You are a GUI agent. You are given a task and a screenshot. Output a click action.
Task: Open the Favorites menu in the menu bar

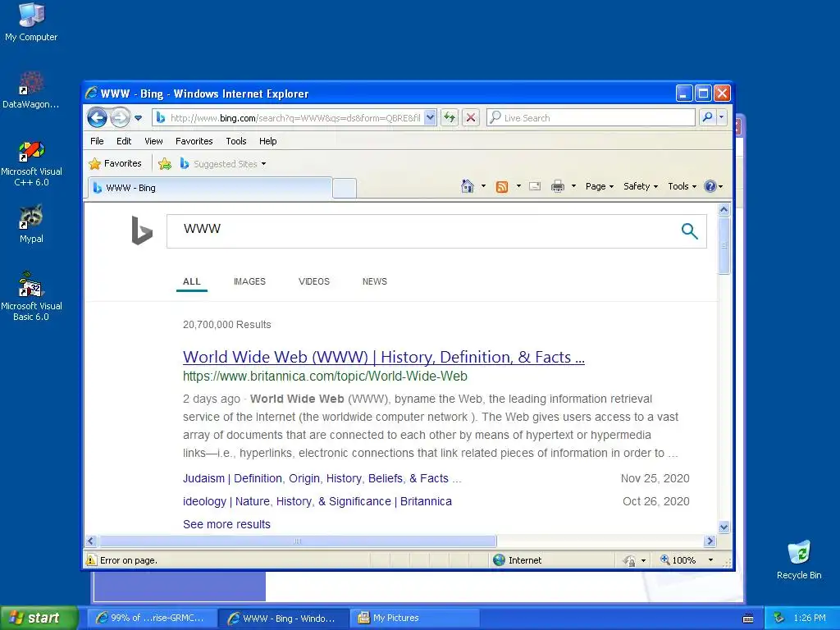click(x=194, y=141)
